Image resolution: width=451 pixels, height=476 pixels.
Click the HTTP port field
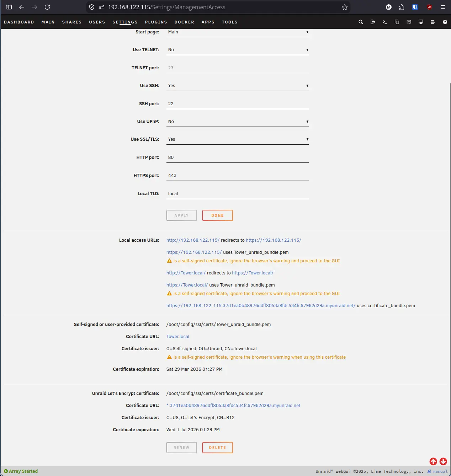pos(238,157)
